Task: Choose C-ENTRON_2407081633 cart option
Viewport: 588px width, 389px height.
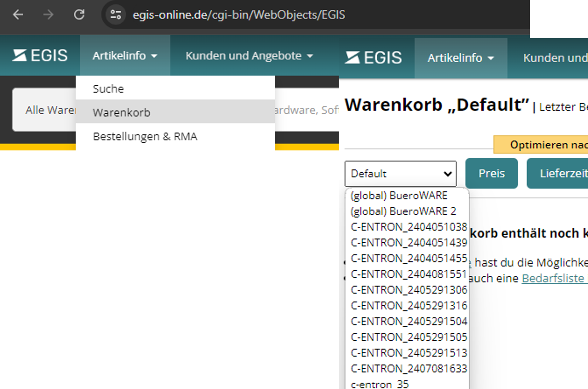Action: click(x=409, y=368)
